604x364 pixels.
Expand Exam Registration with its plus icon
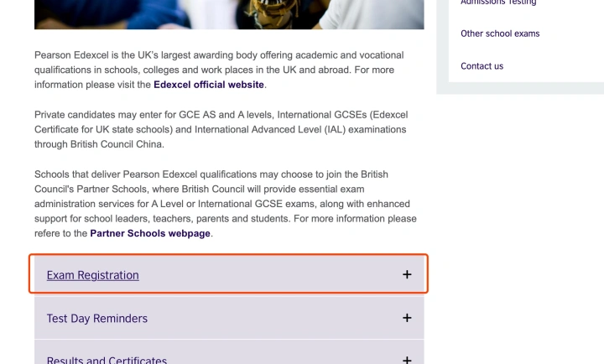[407, 274]
